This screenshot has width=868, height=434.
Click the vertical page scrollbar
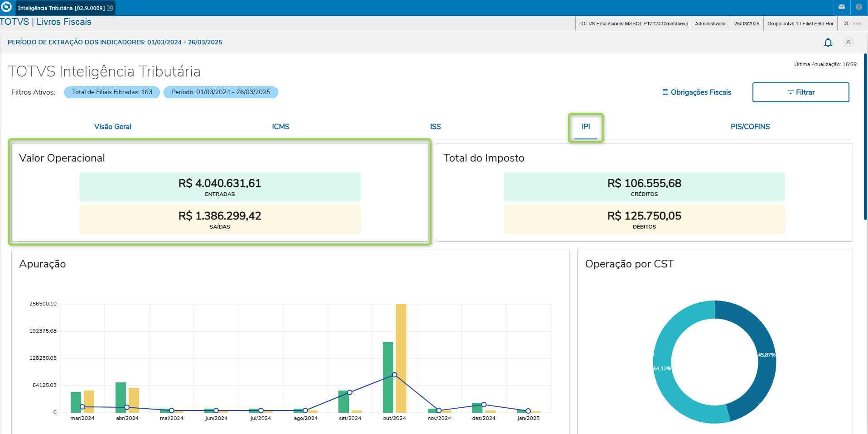[865, 137]
